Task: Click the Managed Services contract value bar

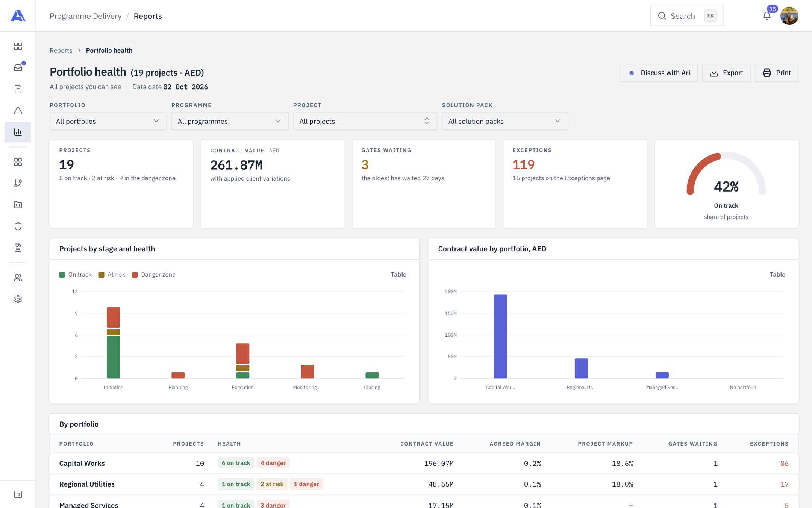Action: [662, 375]
